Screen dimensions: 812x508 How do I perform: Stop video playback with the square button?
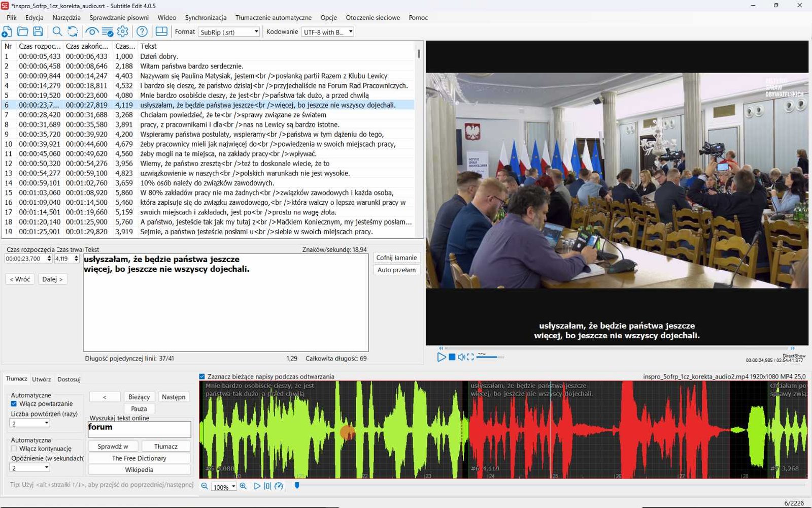coord(452,357)
